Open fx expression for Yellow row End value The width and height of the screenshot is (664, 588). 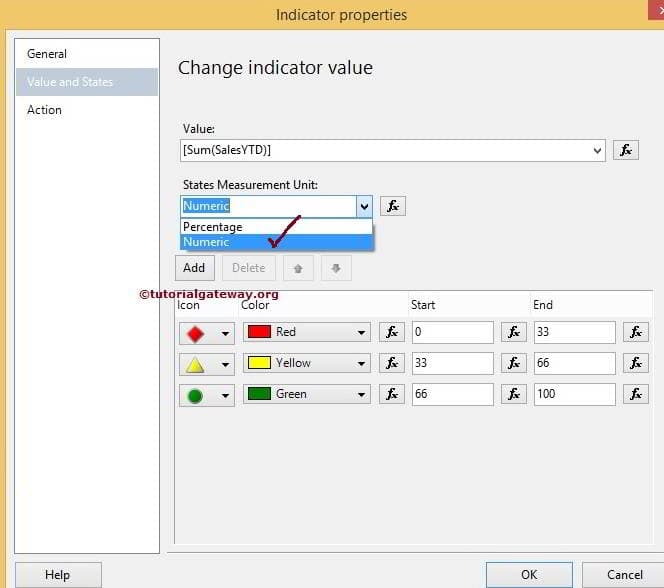click(636, 363)
